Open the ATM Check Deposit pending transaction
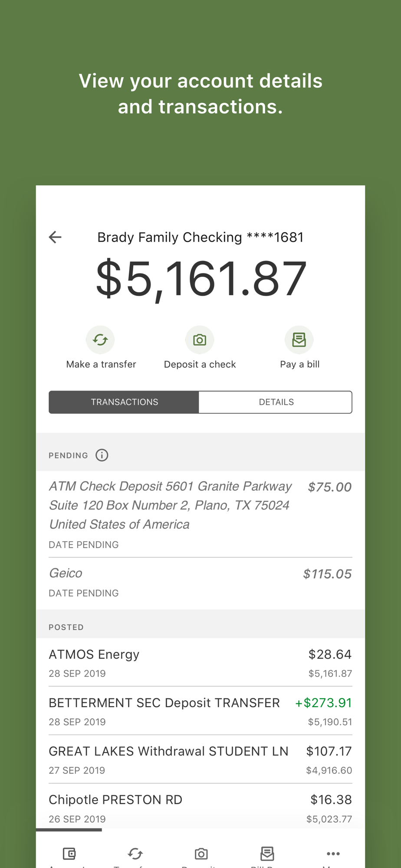The height and width of the screenshot is (868, 401). [200, 514]
